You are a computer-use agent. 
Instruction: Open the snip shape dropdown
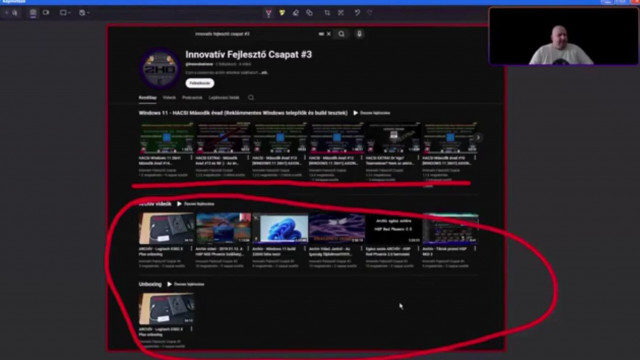(64, 13)
